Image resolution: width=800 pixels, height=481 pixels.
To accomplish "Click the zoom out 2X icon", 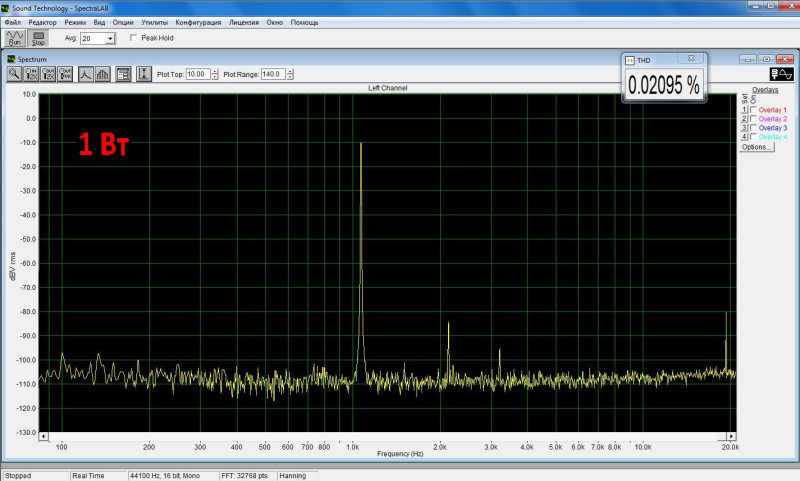I will pyautogui.click(x=48, y=74).
